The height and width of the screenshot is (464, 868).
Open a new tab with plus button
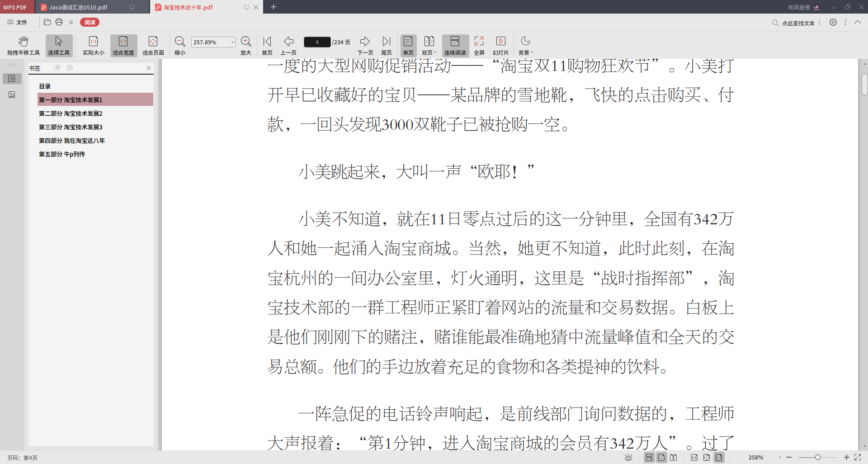(274, 7)
